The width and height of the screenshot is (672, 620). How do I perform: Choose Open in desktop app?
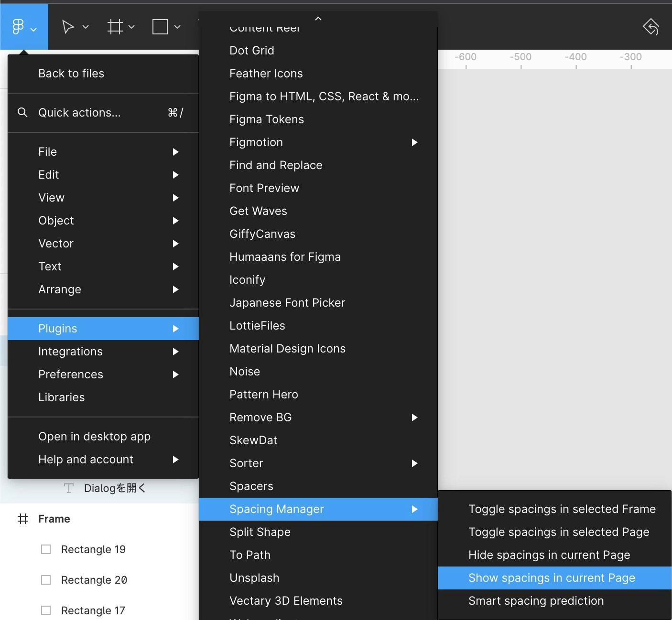point(103,437)
